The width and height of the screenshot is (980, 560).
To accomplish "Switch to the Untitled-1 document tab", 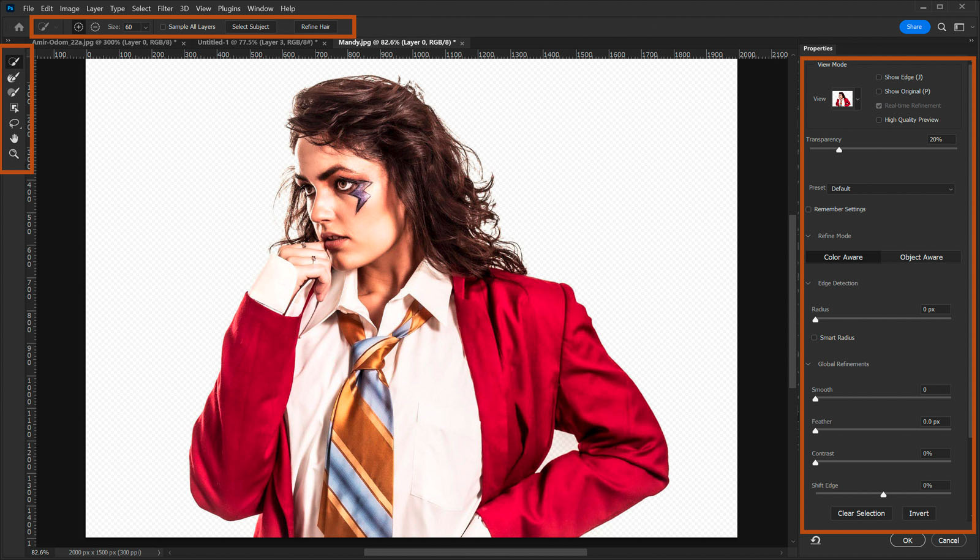I will 257,43.
